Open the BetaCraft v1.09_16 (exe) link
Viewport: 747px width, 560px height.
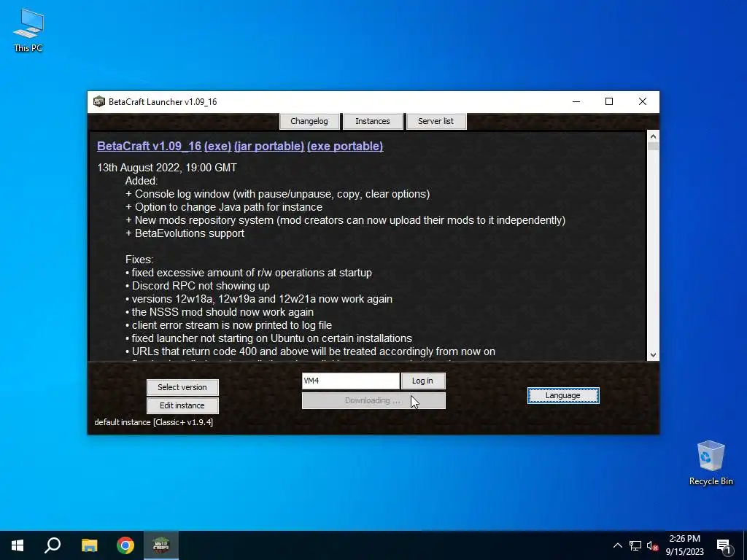164,146
